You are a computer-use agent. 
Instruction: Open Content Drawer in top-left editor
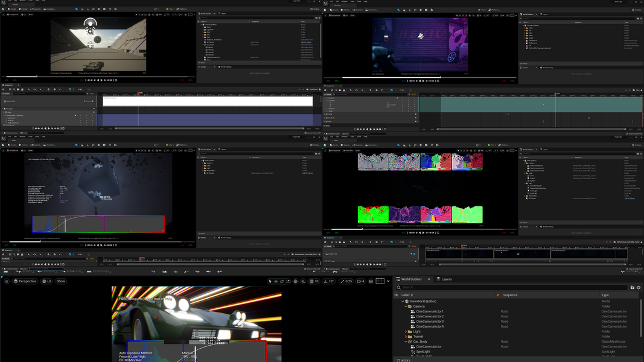click(x=10, y=133)
